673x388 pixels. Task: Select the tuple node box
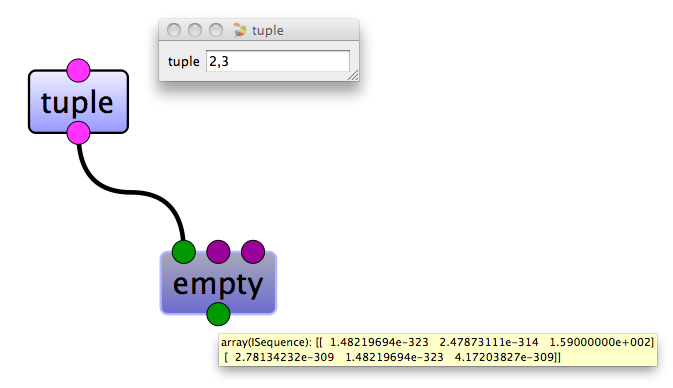pyautogui.click(x=79, y=102)
